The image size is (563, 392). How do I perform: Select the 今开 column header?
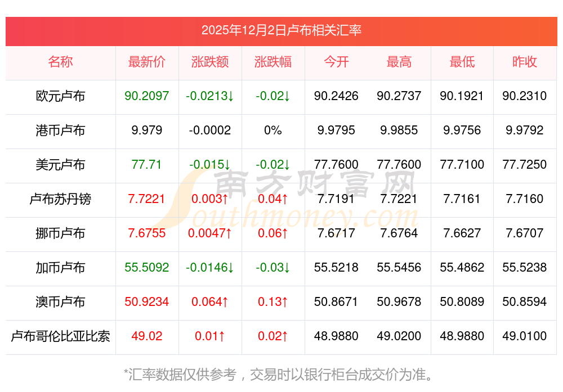click(336, 62)
